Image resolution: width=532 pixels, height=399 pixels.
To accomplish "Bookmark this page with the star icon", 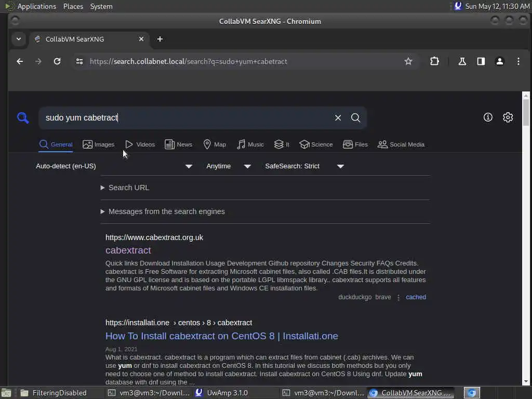I will pos(408,61).
